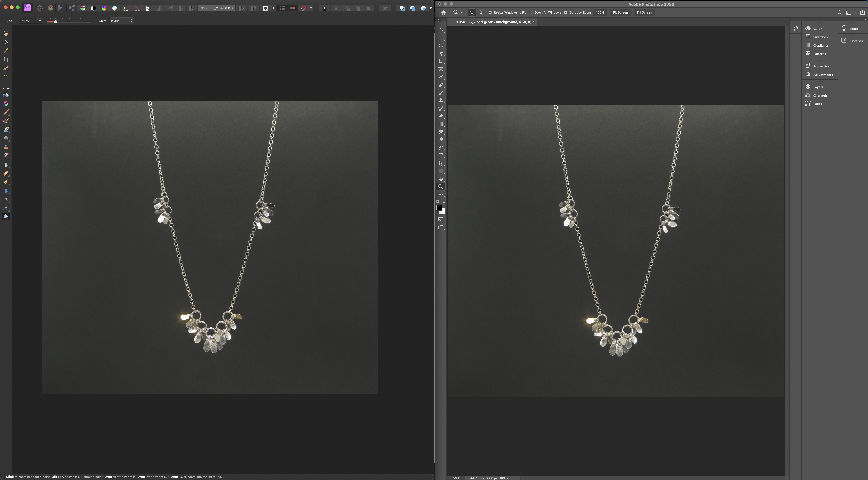Expand the Affinity toolbar overflow chevrons
Screen dimensions: 868x480
(431, 8)
